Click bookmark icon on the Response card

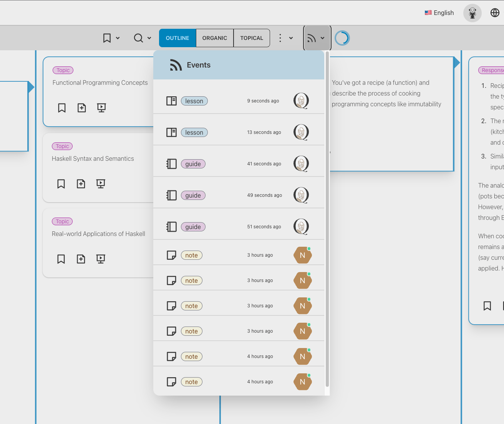(487, 306)
